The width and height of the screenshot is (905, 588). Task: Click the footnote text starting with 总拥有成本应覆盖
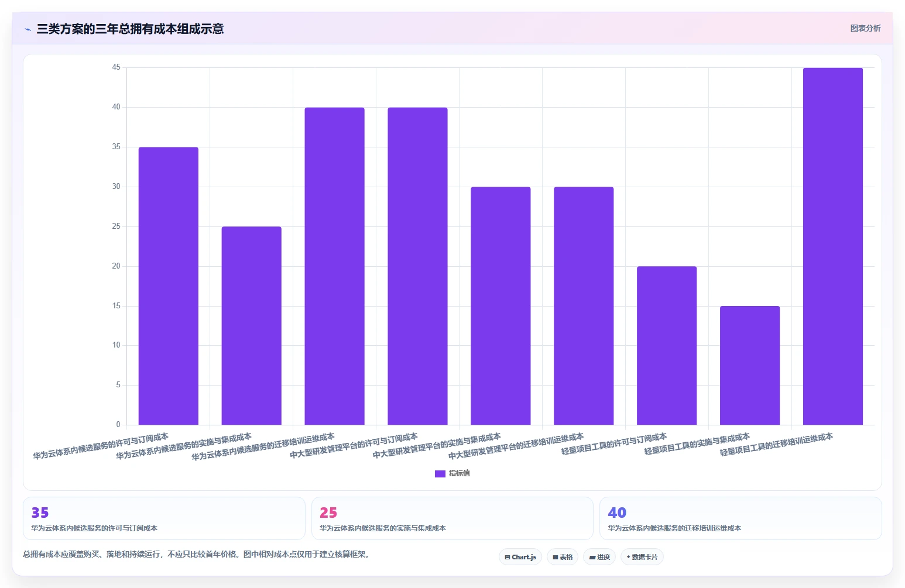[197, 554]
